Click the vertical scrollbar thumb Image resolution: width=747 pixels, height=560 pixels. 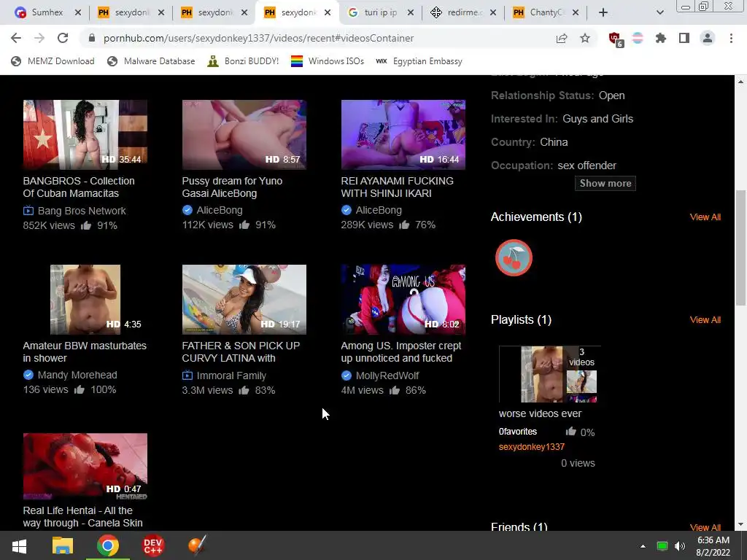point(740,248)
